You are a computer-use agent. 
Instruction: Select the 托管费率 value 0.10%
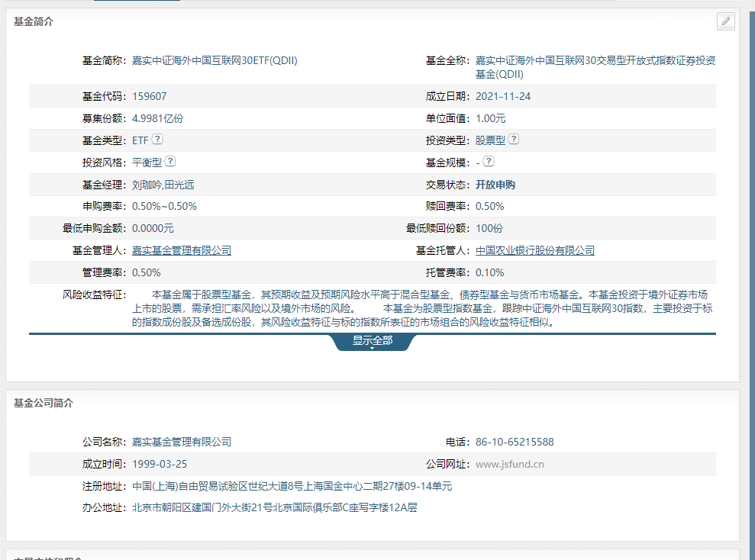489,273
